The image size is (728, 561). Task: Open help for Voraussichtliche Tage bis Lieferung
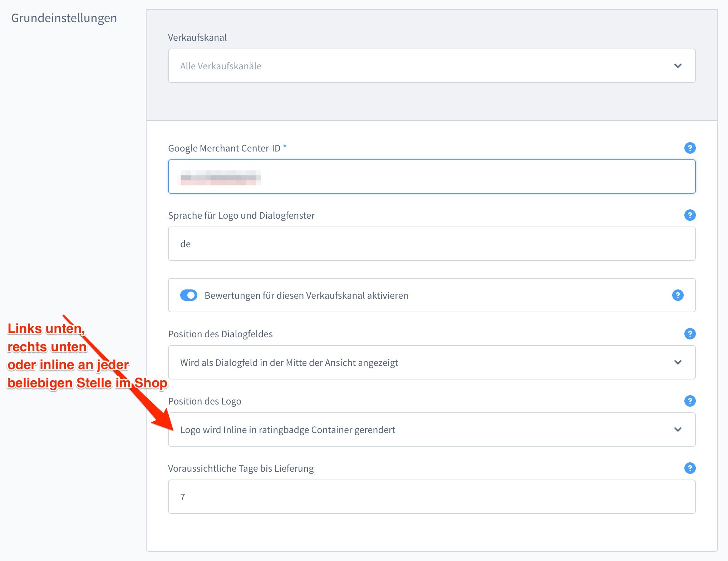(690, 468)
